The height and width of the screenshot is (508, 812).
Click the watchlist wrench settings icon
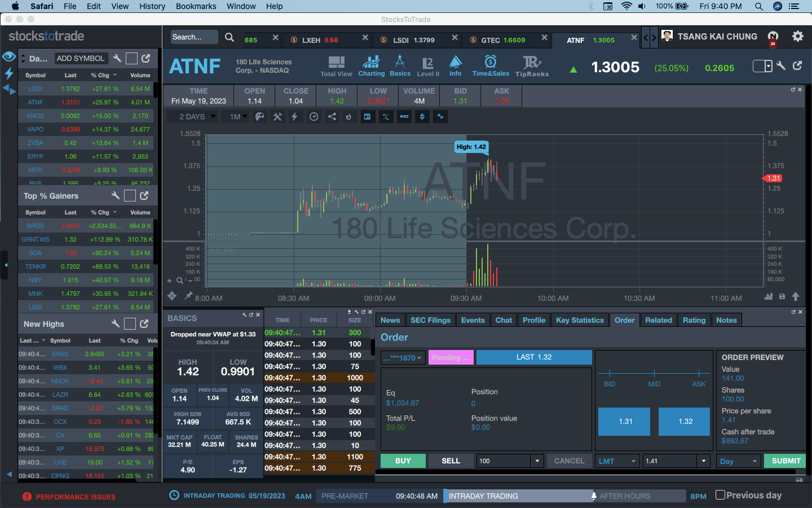pyautogui.click(x=117, y=58)
